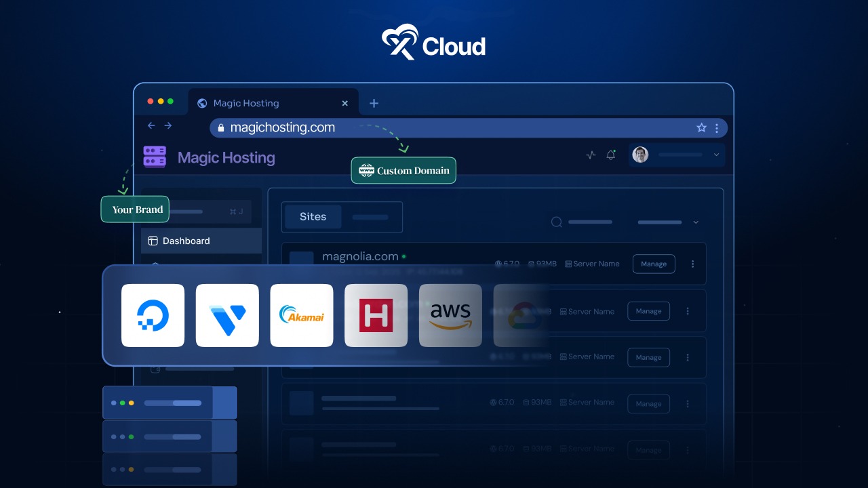
Task: Bookmark page with star icon
Action: tap(701, 127)
